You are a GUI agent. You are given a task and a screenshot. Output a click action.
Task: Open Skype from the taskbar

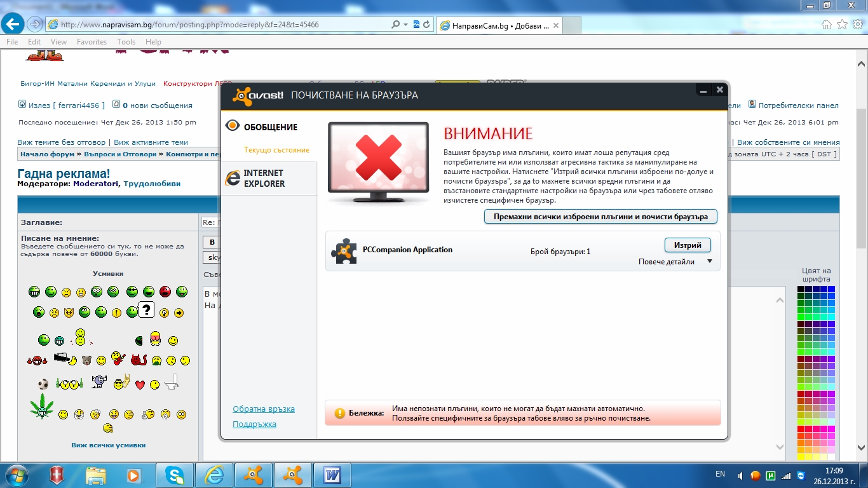174,475
